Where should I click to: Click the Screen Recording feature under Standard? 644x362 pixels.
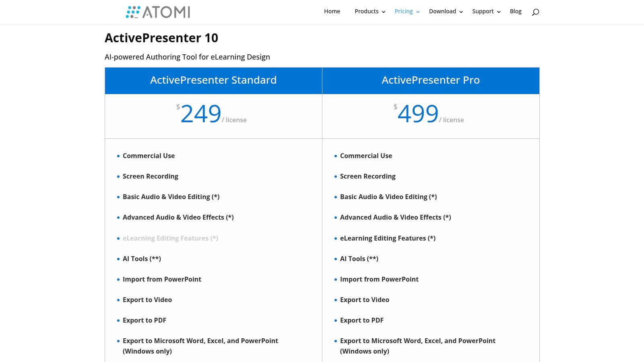(150, 176)
